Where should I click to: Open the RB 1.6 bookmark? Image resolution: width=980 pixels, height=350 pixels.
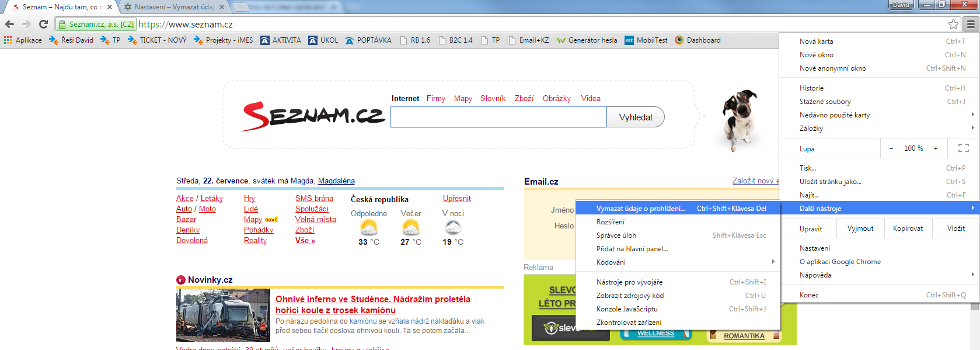pyautogui.click(x=415, y=40)
